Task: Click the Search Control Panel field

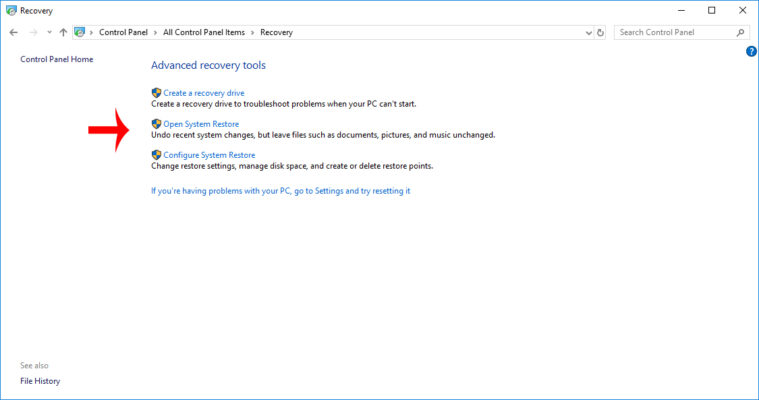Action: pyautogui.click(x=673, y=32)
